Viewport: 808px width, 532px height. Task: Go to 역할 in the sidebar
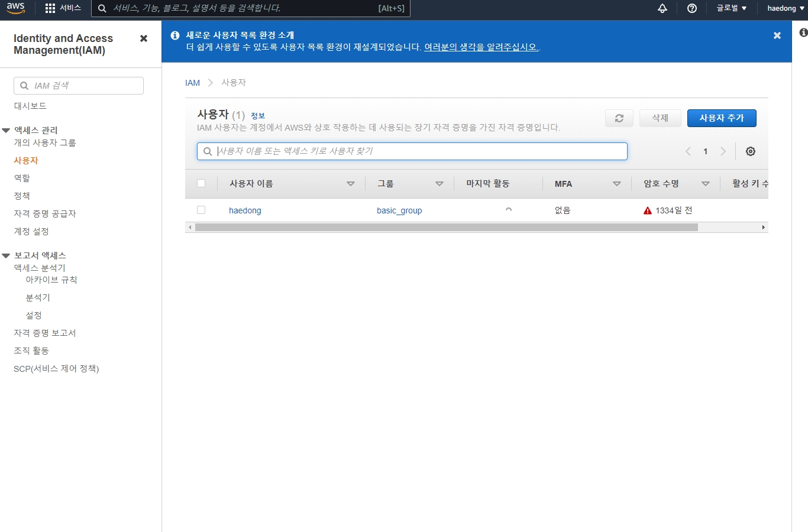click(x=22, y=178)
